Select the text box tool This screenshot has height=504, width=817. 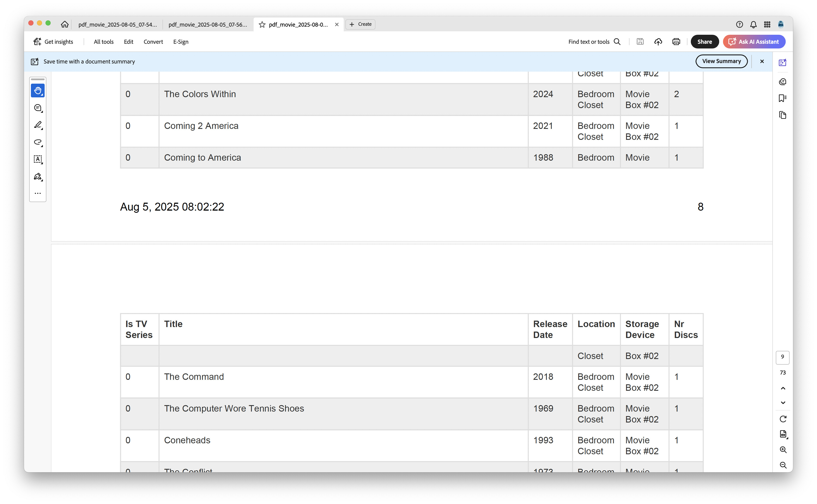38,159
